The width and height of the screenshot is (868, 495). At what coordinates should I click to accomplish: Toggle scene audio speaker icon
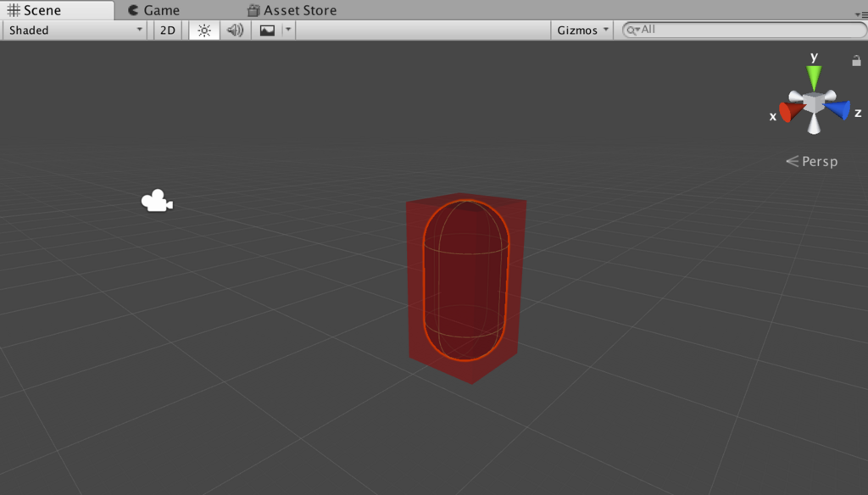236,30
